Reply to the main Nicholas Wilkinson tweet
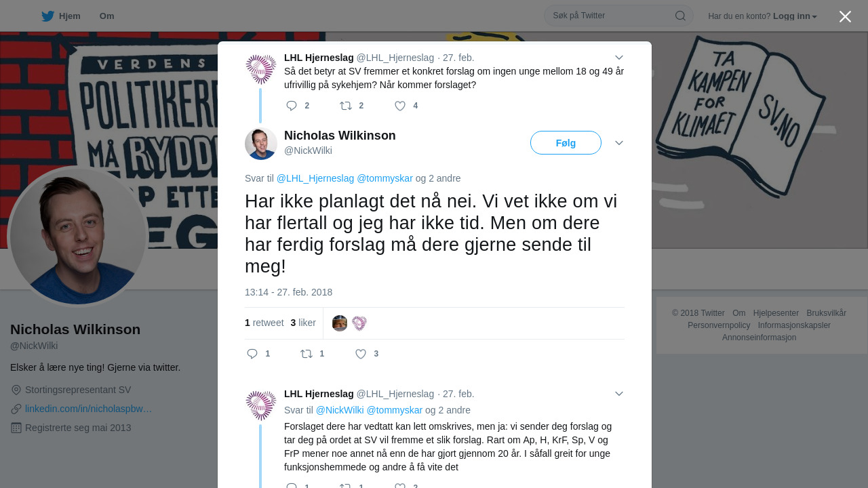This screenshot has width=868, height=488. (252, 354)
